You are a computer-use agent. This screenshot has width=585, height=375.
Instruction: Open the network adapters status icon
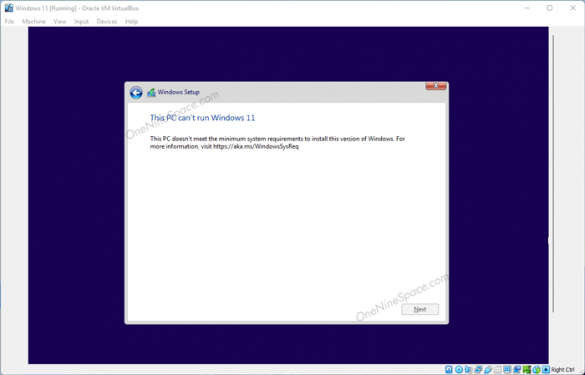coord(478,369)
